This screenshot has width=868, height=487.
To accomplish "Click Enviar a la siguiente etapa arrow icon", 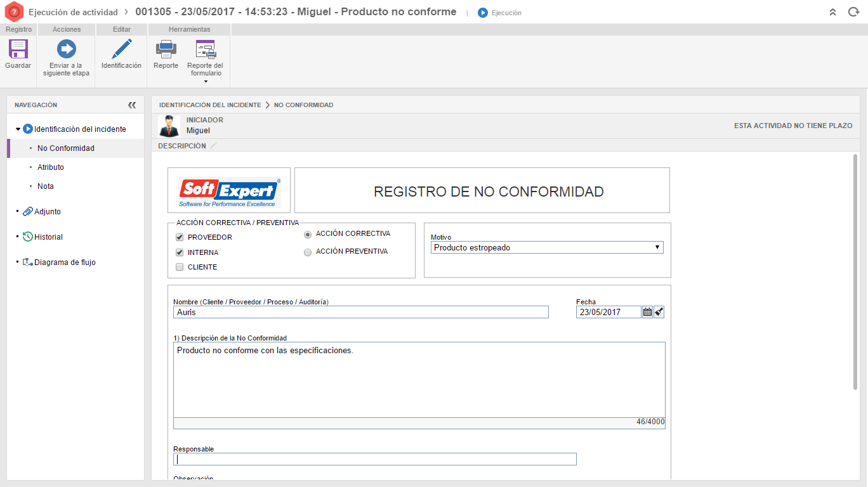I will point(66,49).
